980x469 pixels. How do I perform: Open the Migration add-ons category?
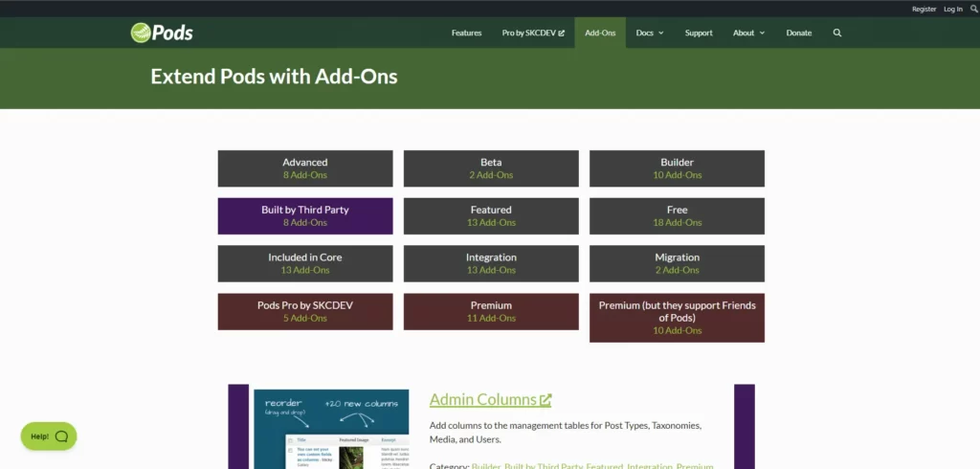(677, 263)
